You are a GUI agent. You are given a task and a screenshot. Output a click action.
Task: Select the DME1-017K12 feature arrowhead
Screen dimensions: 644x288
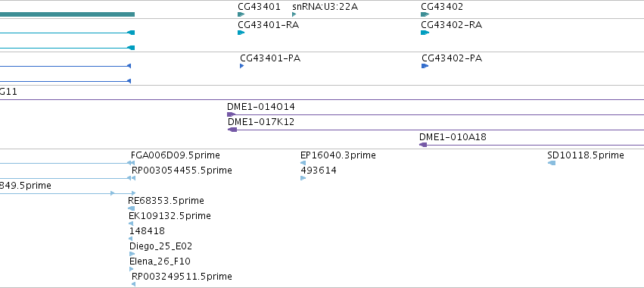[x=232, y=130]
